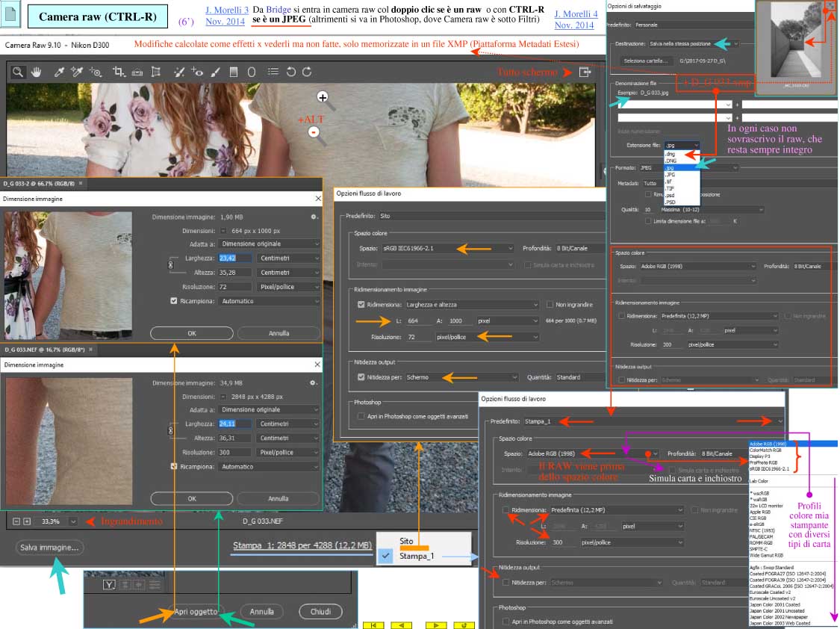Click the yellow previous-page arrow button
Viewport: 840px width, 629px height.
tap(401, 625)
